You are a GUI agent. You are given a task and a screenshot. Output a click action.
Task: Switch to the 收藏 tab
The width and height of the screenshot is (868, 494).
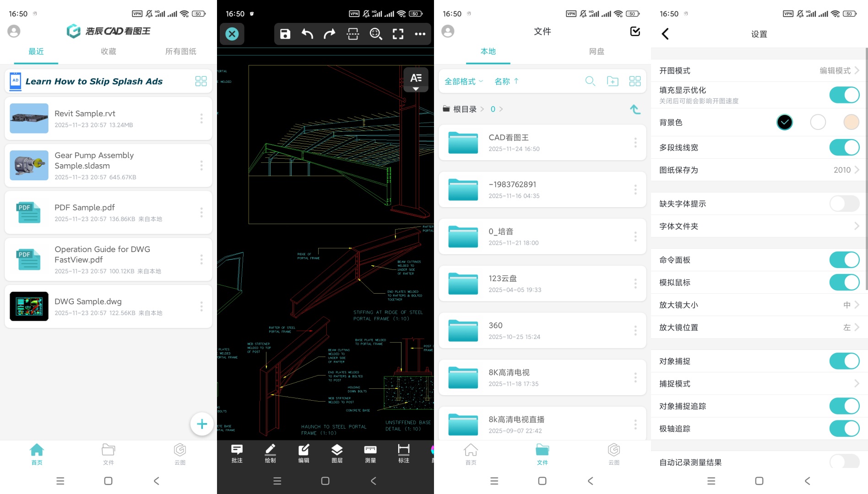[108, 52]
